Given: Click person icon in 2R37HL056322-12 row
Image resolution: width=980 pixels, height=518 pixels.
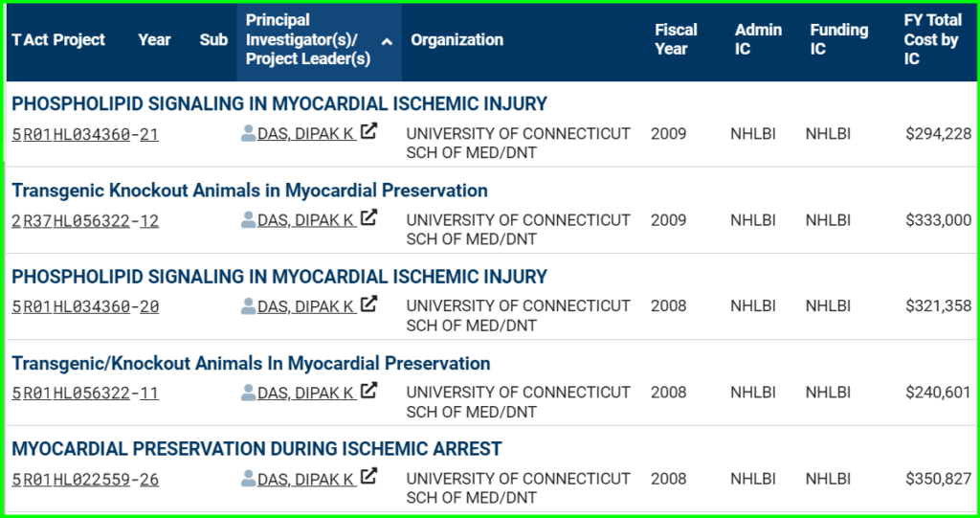Looking at the screenshot, I should pos(249,219).
